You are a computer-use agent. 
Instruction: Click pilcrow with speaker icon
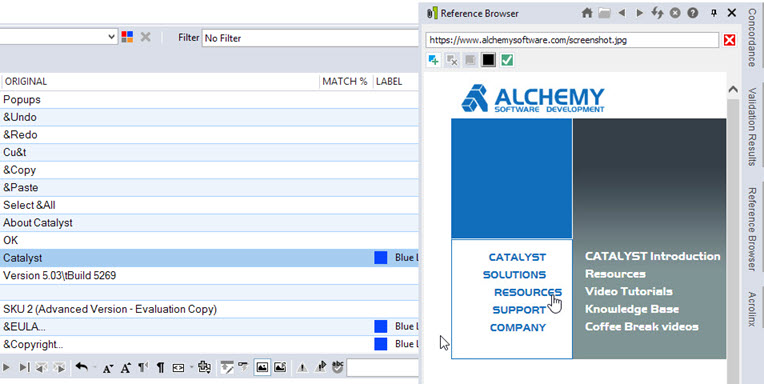pyautogui.click(x=143, y=368)
